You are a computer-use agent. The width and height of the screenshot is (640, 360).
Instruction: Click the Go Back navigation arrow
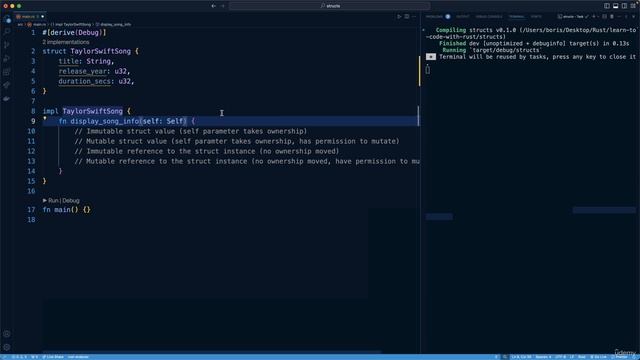[213, 6]
